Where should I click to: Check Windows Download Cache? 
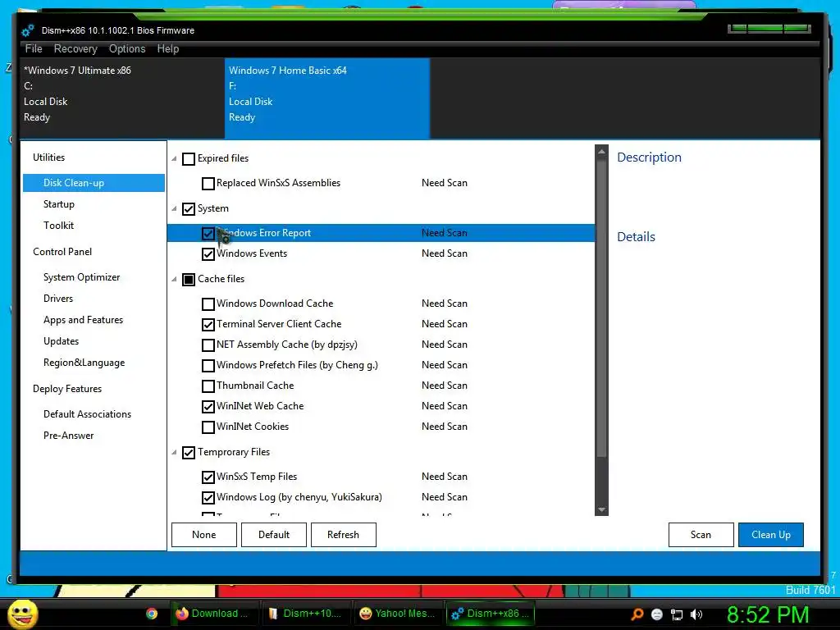[208, 304]
